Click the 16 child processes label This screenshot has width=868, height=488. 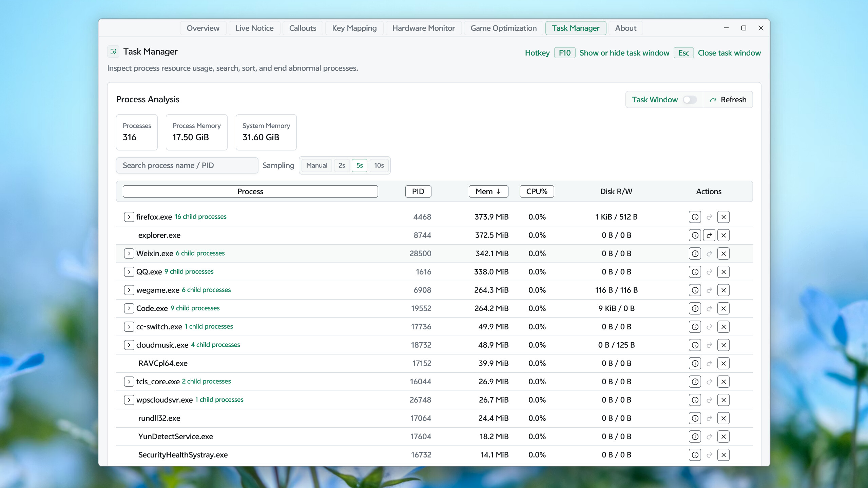click(200, 217)
